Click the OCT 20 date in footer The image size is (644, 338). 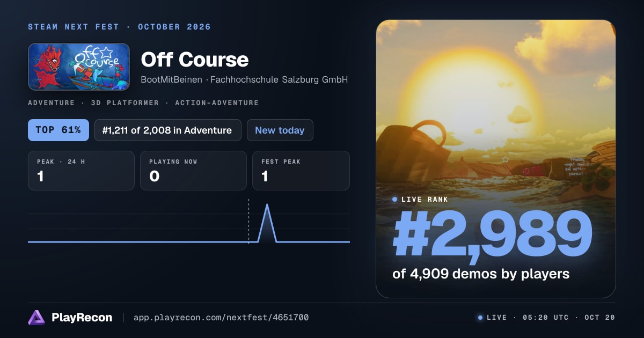pos(600,318)
